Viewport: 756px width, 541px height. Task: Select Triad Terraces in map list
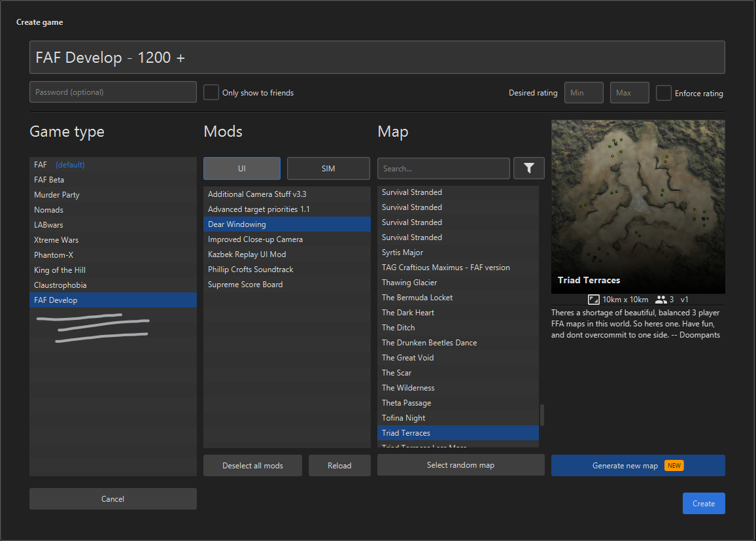pos(458,432)
